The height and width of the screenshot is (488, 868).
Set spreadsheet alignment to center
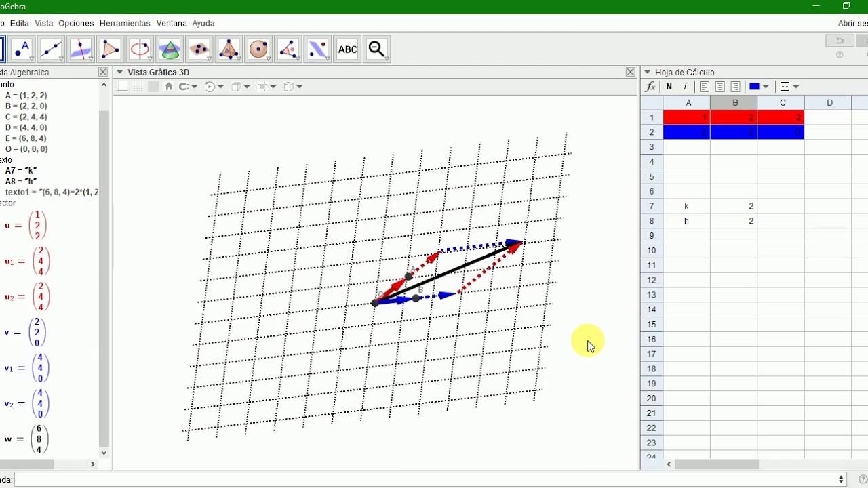pyautogui.click(x=720, y=87)
